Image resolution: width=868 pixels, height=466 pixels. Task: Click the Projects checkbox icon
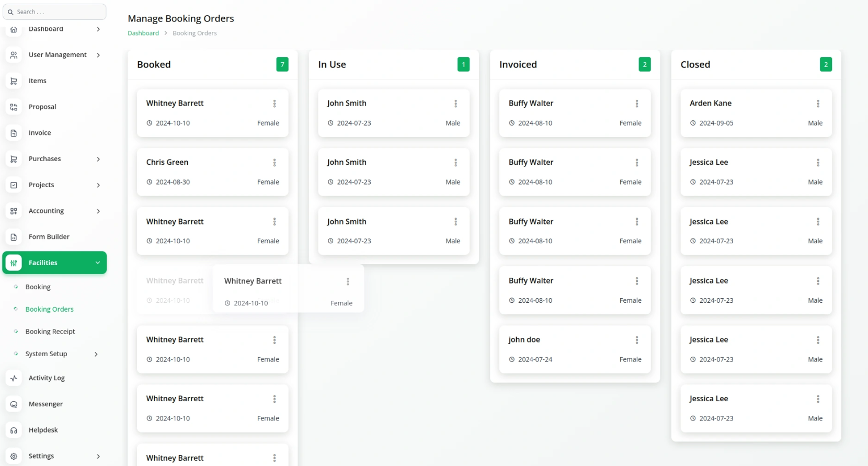[x=14, y=185]
